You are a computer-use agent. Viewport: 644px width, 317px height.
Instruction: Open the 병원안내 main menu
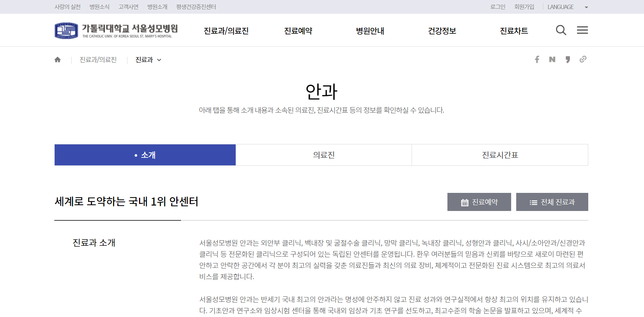point(370,31)
